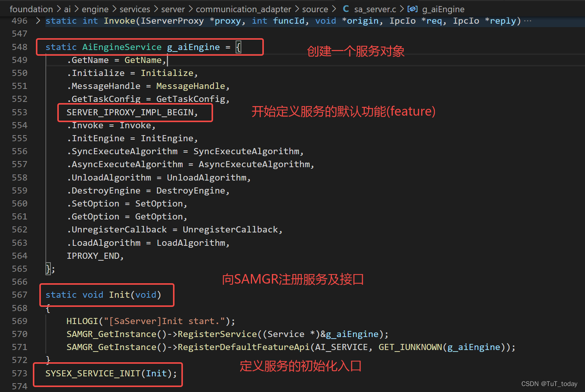585x392 pixels.
Task: Click the .InitEngine = InitEngine line
Action: pos(133,138)
